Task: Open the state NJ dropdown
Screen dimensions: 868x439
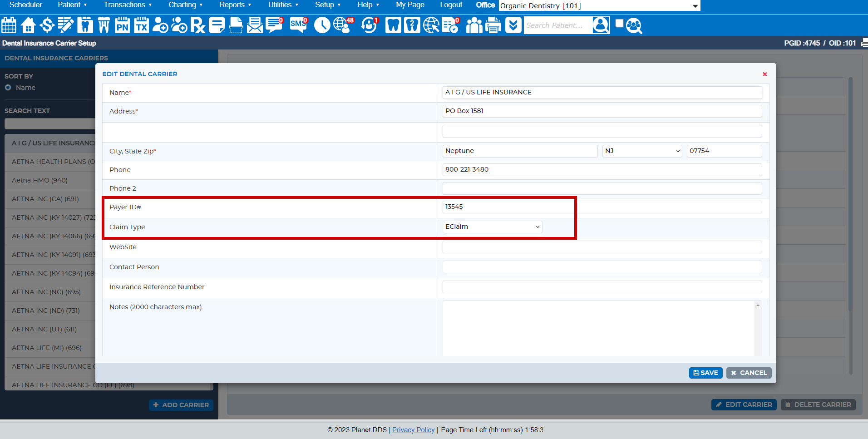Action: point(642,151)
